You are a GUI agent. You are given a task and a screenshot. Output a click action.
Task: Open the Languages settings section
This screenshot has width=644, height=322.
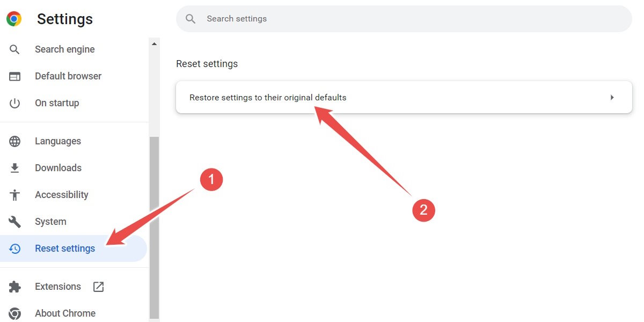point(57,141)
